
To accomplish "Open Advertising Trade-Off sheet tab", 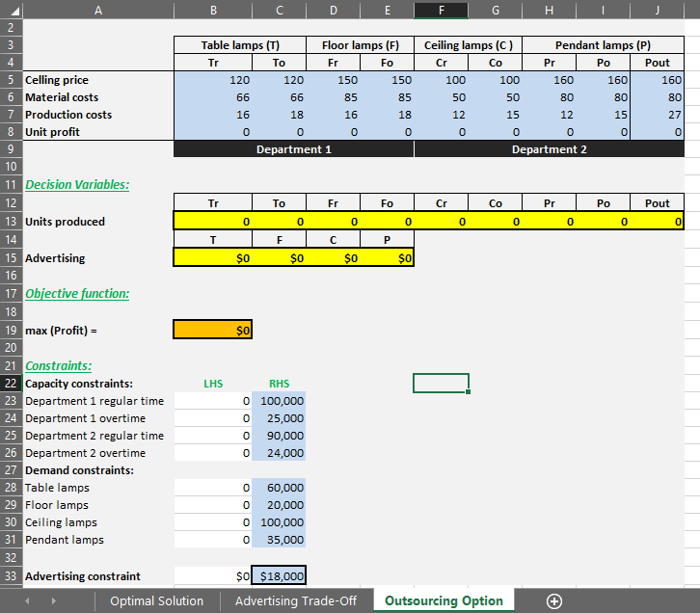I will [x=296, y=601].
